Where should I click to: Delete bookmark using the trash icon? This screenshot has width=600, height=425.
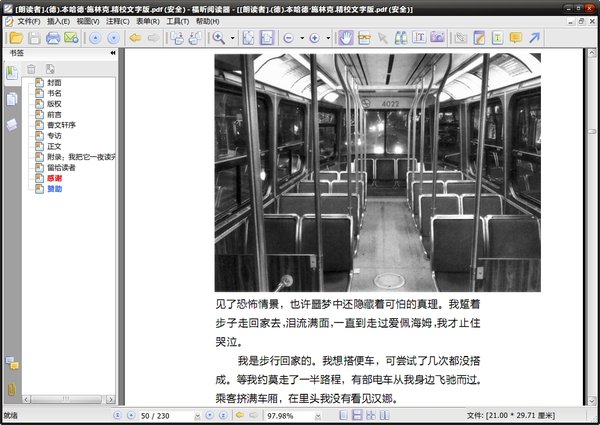tap(32, 69)
